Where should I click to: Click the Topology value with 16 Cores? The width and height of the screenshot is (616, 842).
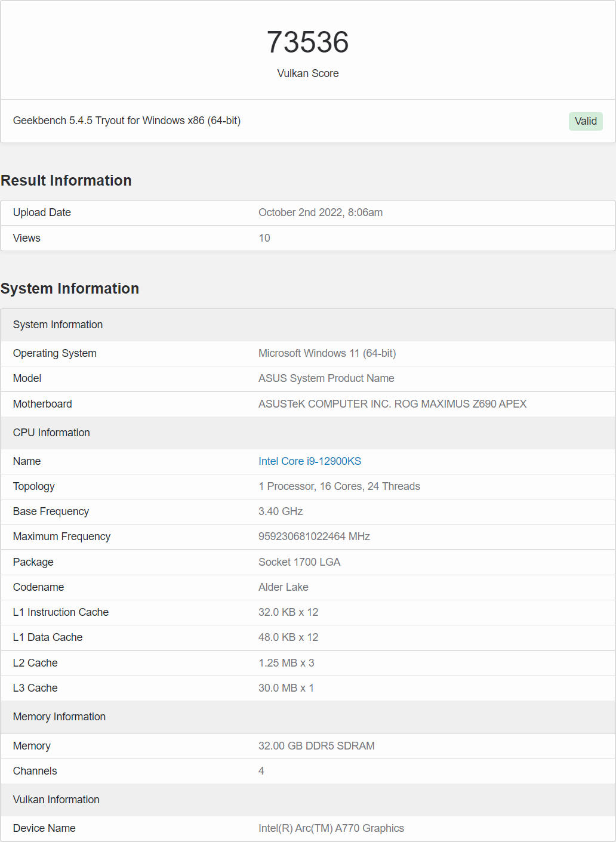(339, 486)
